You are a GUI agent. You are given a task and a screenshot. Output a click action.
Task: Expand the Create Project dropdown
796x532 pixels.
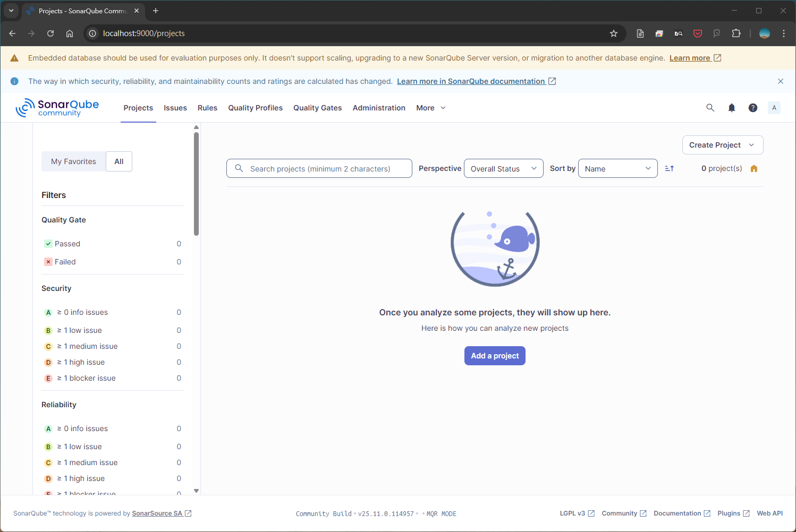(722, 145)
